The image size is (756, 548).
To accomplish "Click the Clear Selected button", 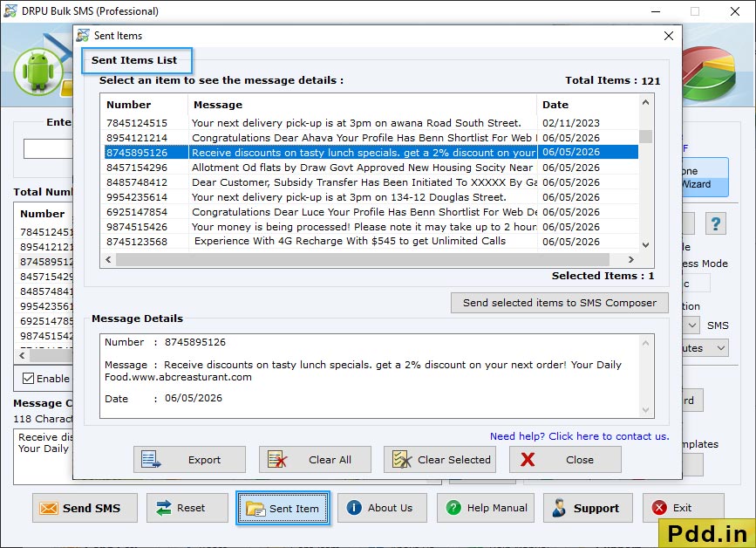I will 439,460.
